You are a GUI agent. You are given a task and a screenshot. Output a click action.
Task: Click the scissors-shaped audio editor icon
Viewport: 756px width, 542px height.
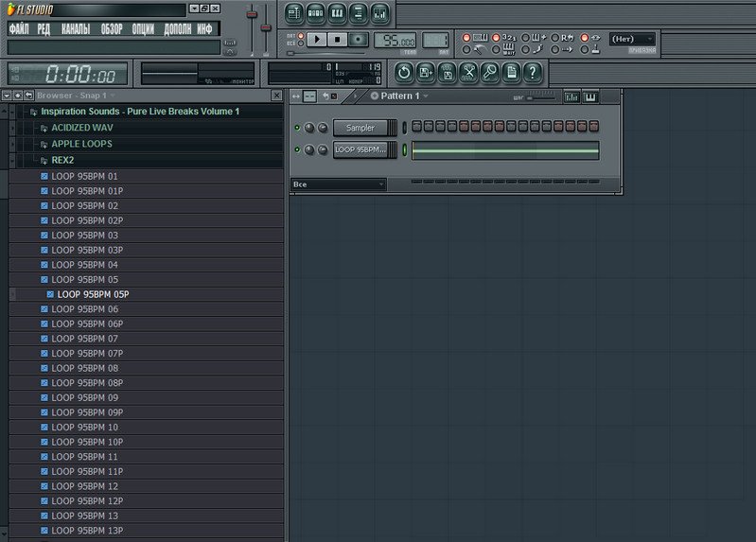pyautogui.click(x=468, y=72)
